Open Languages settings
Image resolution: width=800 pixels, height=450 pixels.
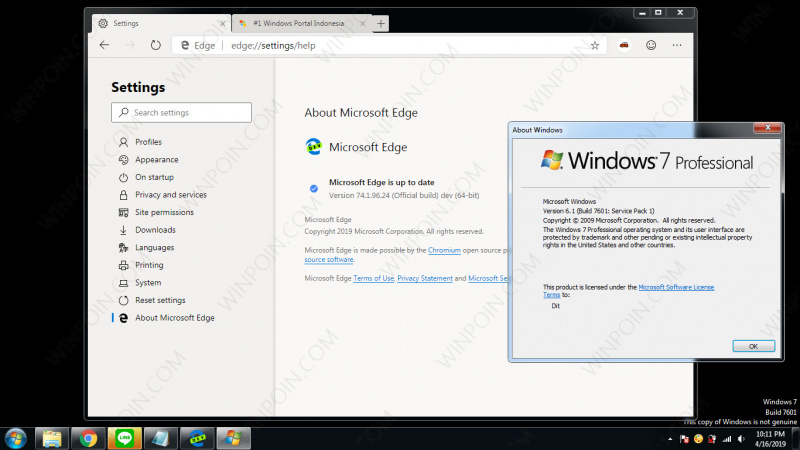154,247
